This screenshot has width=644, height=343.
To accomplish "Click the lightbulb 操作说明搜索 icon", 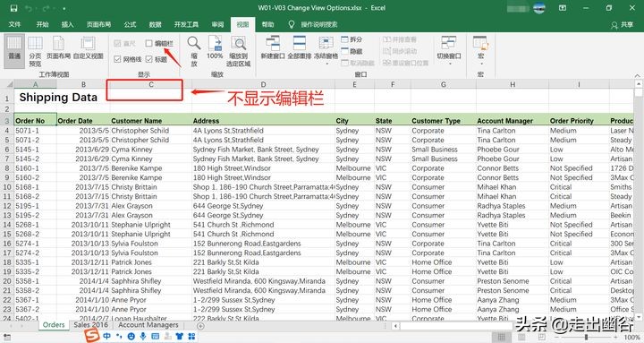I will click(292, 24).
